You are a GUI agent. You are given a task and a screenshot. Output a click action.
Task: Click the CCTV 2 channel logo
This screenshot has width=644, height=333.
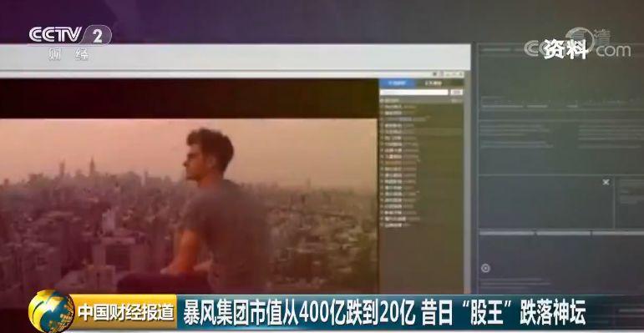tap(70, 35)
